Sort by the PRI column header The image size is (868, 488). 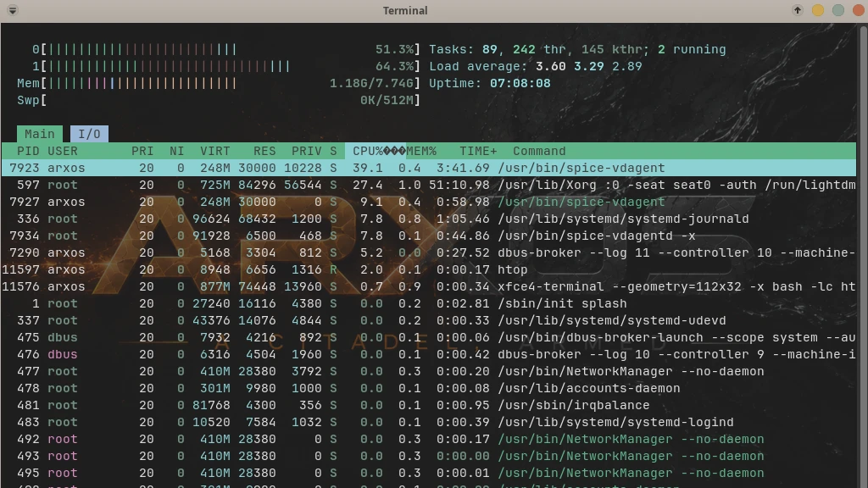(x=142, y=151)
